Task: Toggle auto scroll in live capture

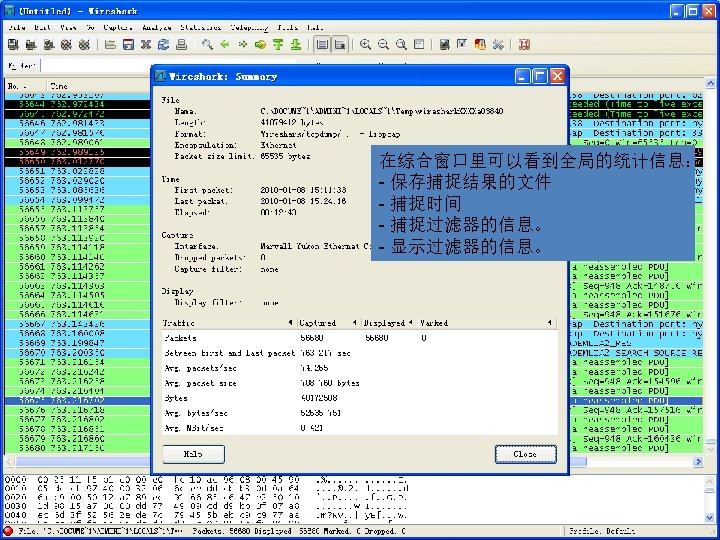Action: 340,44
